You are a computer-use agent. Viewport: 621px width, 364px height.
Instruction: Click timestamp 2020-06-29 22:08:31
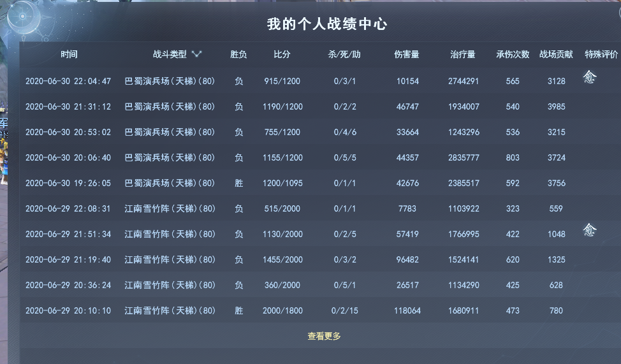point(68,208)
